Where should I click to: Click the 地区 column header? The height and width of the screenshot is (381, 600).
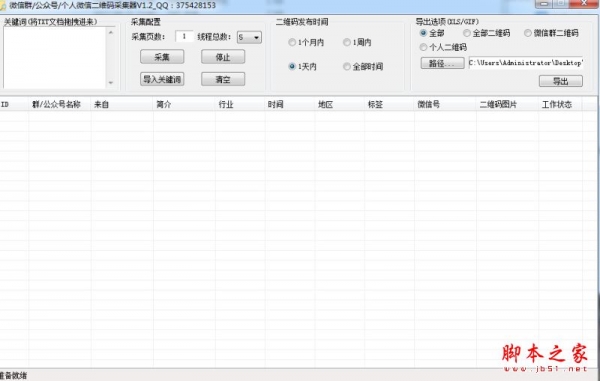coord(339,104)
